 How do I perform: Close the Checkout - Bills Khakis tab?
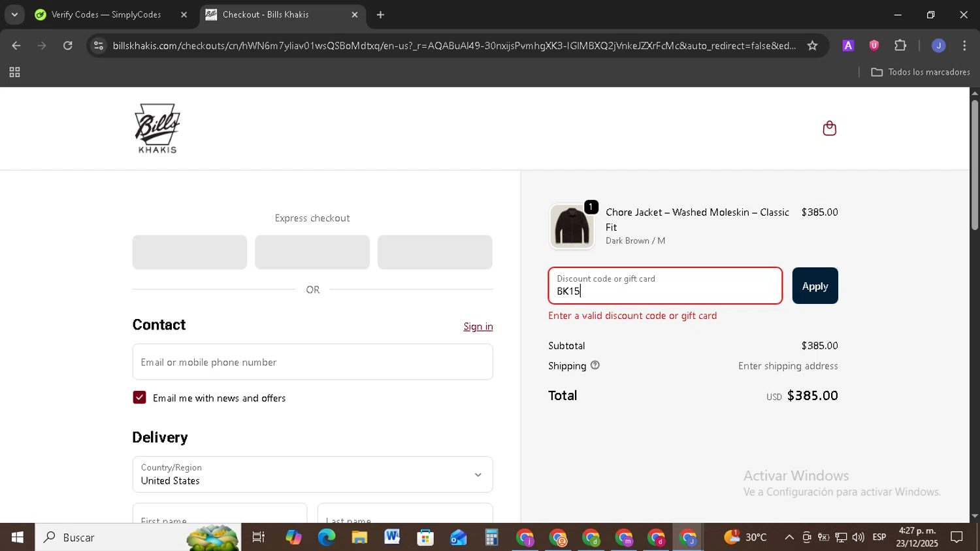click(355, 14)
